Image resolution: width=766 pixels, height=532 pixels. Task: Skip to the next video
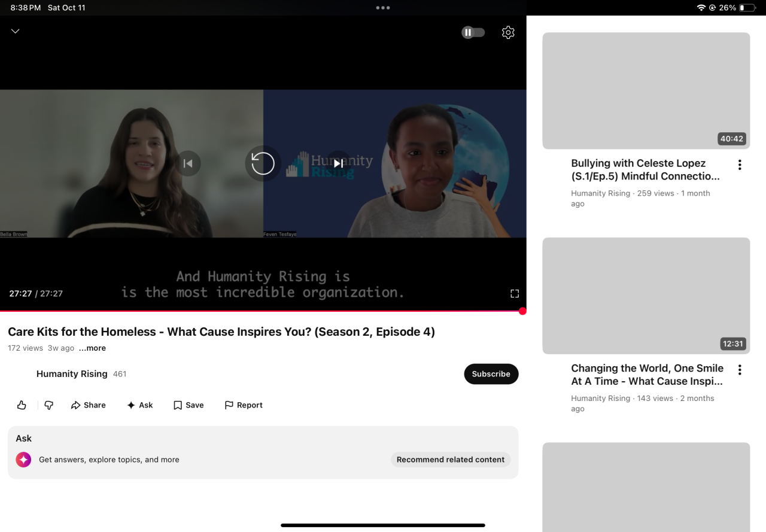coord(338,163)
